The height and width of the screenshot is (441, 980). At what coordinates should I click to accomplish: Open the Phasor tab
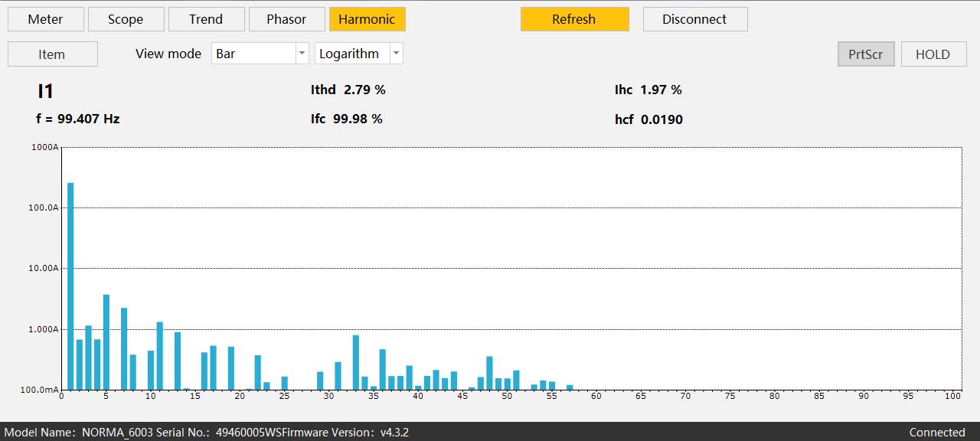(286, 19)
